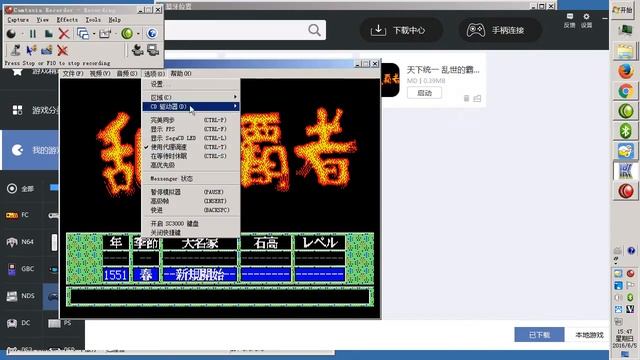
Task: Click the green effects globe icon in Camtasia
Action: tap(127, 33)
